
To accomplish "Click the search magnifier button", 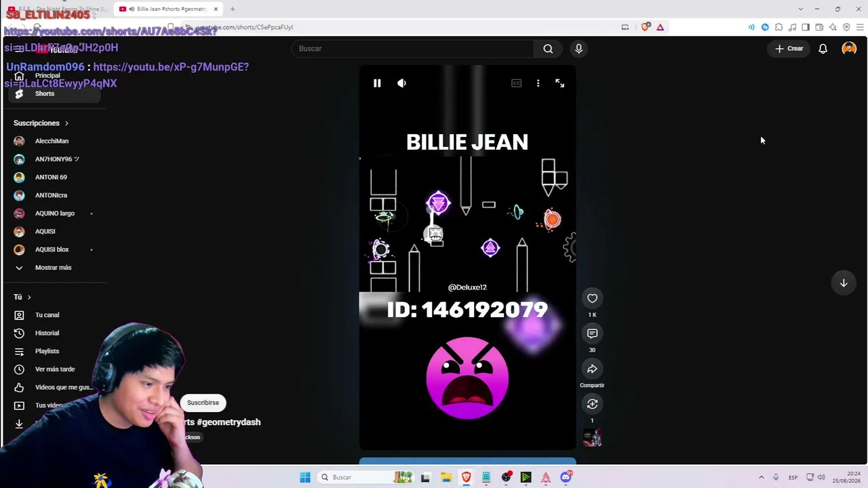I will [548, 49].
